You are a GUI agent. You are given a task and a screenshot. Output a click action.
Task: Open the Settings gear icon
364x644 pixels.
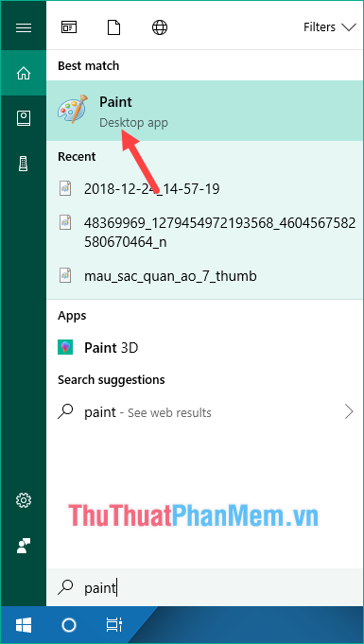tap(24, 500)
